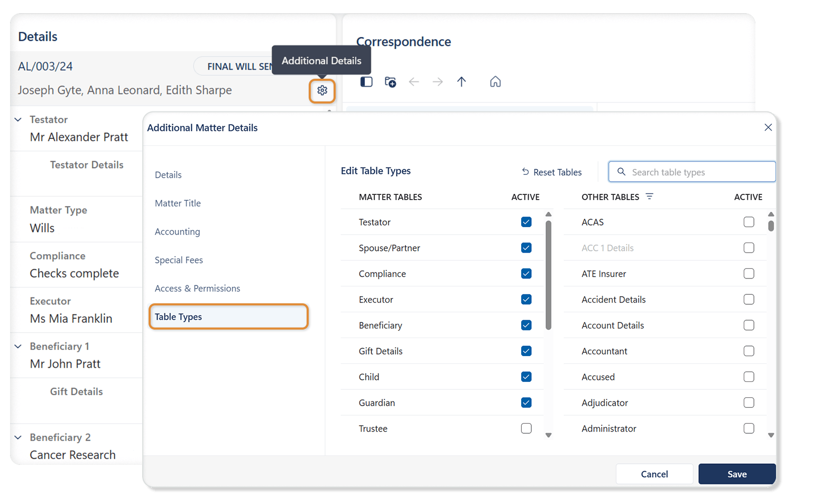
Task: Activate the ATE Insurer table checkbox
Action: click(749, 274)
